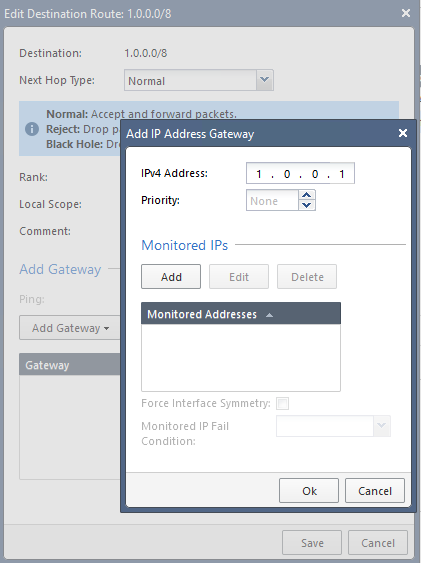Cancel the Add IP Address Gateway dialog
421x563 pixels.
pos(375,490)
